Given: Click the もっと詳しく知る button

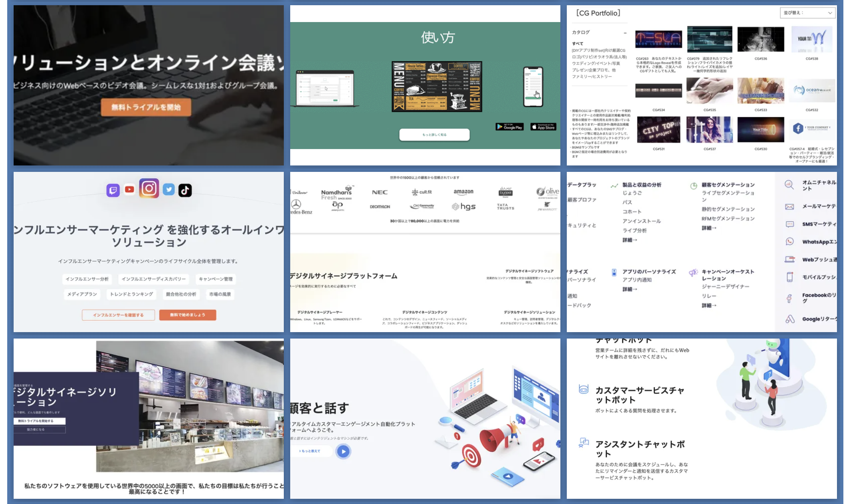Looking at the screenshot, I should point(435,135).
